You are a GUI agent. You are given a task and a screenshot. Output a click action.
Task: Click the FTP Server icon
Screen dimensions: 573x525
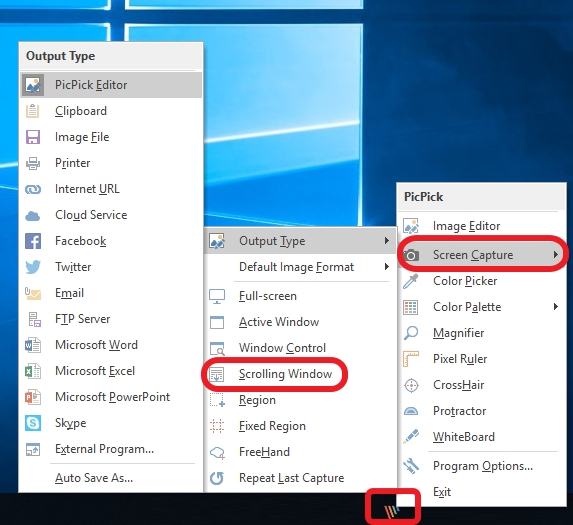tap(34, 319)
